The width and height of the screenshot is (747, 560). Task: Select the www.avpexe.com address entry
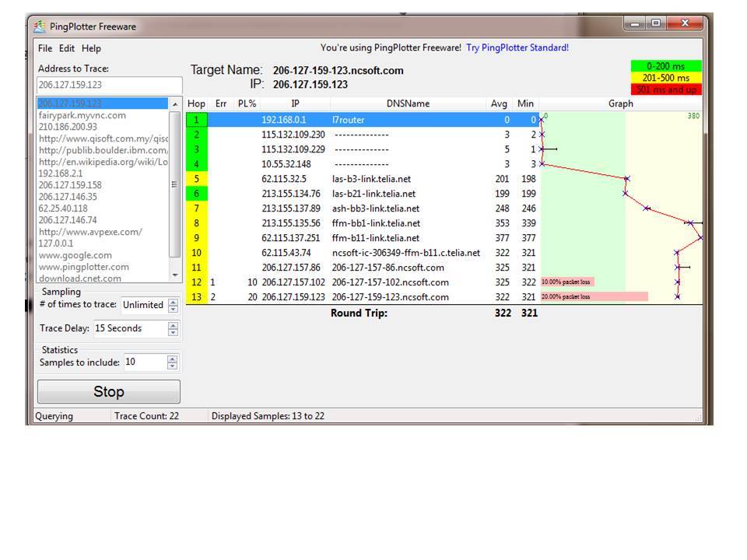(103, 232)
